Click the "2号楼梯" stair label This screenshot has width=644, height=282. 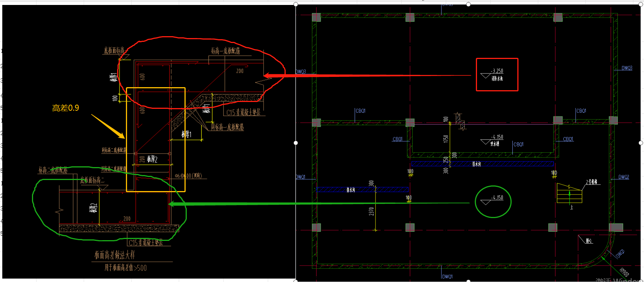pos(592,182)
